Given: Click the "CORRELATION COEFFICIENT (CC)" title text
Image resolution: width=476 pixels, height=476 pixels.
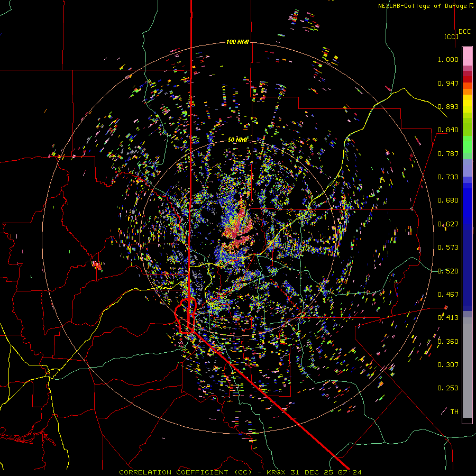Looking at the screenshot, I should [x=186, y=472].
